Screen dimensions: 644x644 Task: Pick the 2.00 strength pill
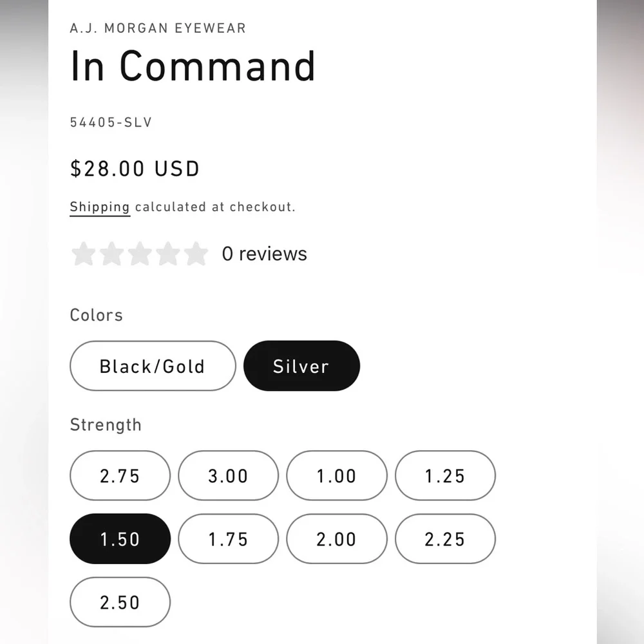pos(337,539)
